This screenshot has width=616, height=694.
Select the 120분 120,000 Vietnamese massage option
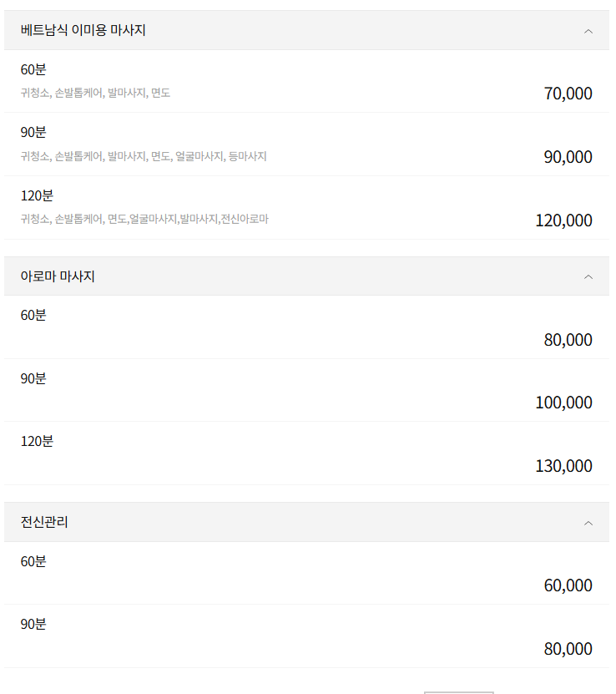pyautogui.click(x=308, y=207)
